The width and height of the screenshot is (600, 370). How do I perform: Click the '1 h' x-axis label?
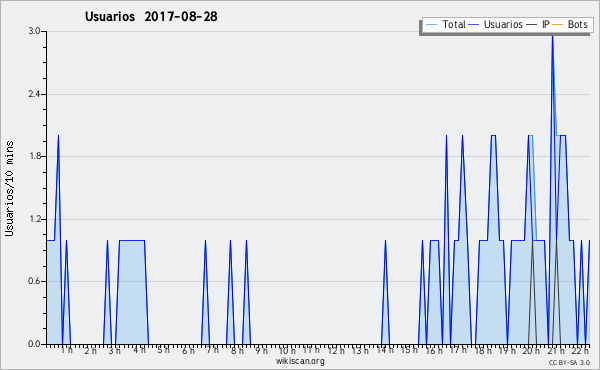67,350
